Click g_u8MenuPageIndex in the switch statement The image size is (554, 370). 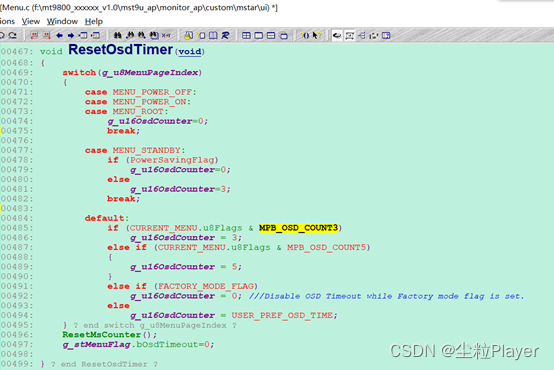[x=150, y=72]
